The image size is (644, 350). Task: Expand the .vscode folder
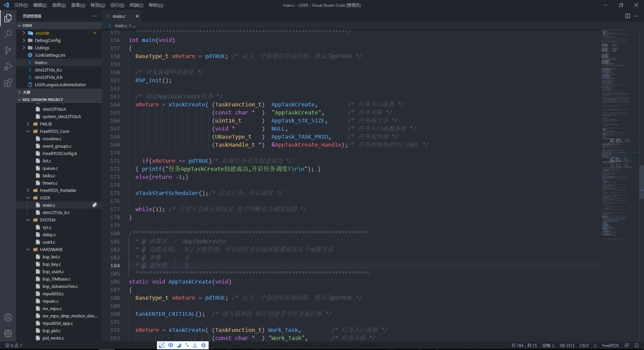[24, 33]
